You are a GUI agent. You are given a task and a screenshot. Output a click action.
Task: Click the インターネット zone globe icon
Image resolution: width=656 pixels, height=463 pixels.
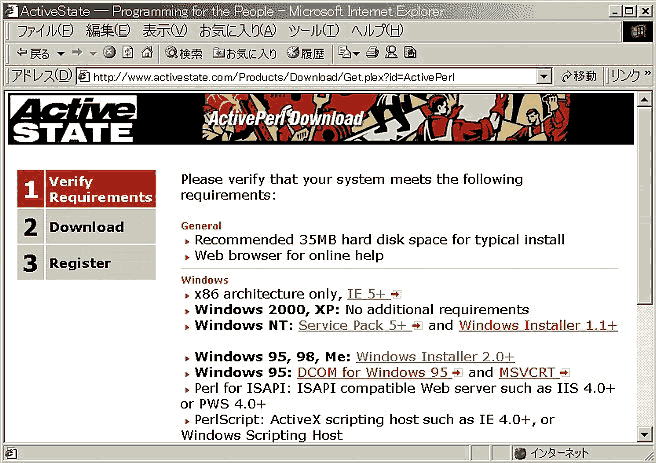520,453
